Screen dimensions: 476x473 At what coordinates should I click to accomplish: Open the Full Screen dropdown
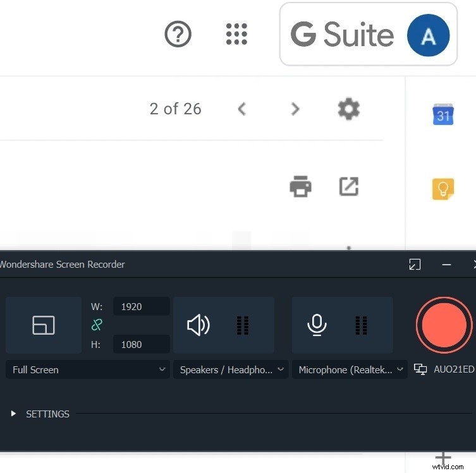tap(88, 369)
